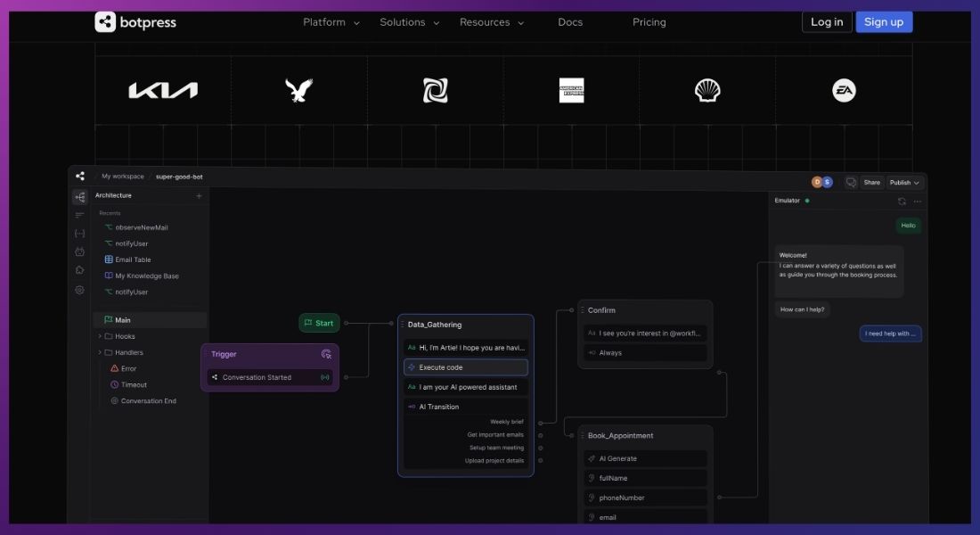Open Emulator more options menu
980x535 pixels.
point(917,202)
